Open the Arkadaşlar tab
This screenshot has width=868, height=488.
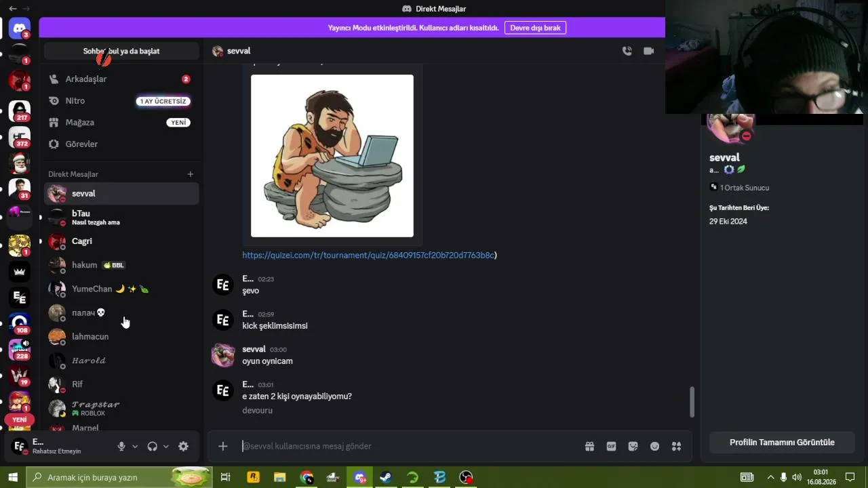(121, 79)
